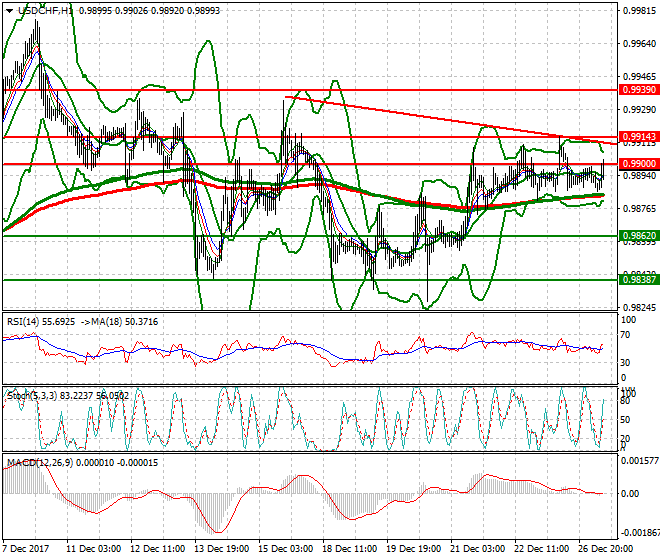
Task: Click the 0.99815 price scale value
Action: [x=639, y=11]
